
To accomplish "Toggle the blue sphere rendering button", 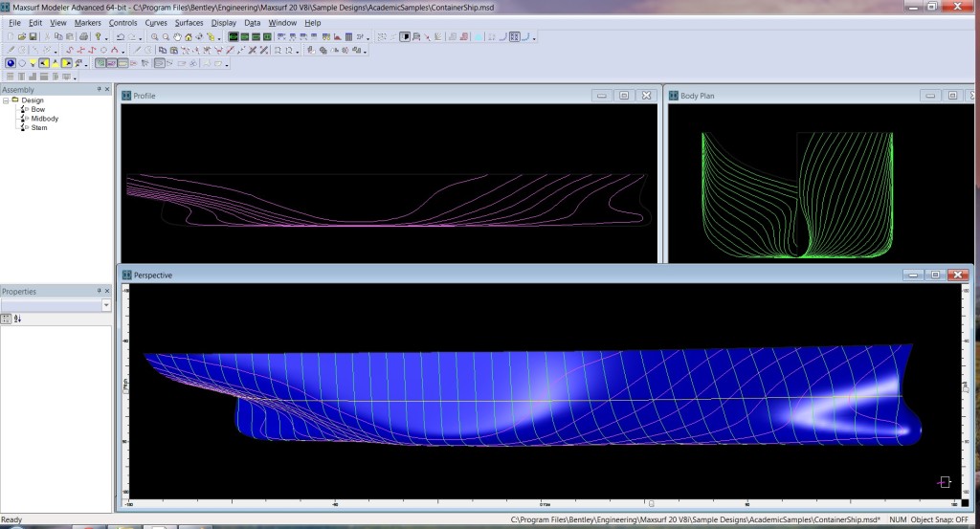I will 11,63.
